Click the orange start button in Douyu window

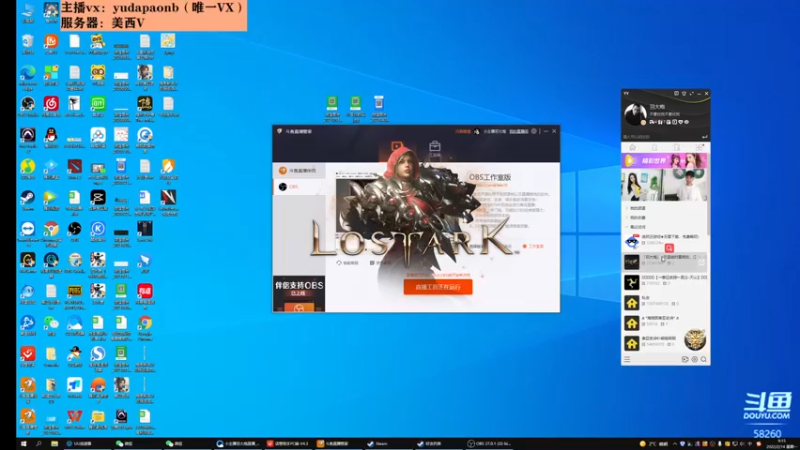(x=438, y=287)
